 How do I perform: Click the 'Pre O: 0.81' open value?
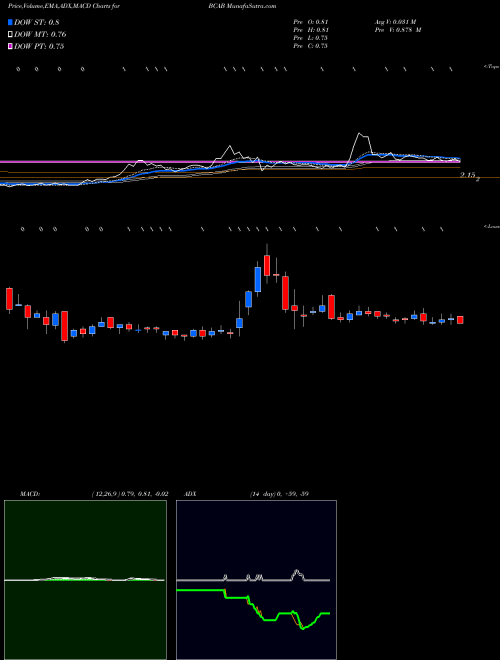click(311, 22)
